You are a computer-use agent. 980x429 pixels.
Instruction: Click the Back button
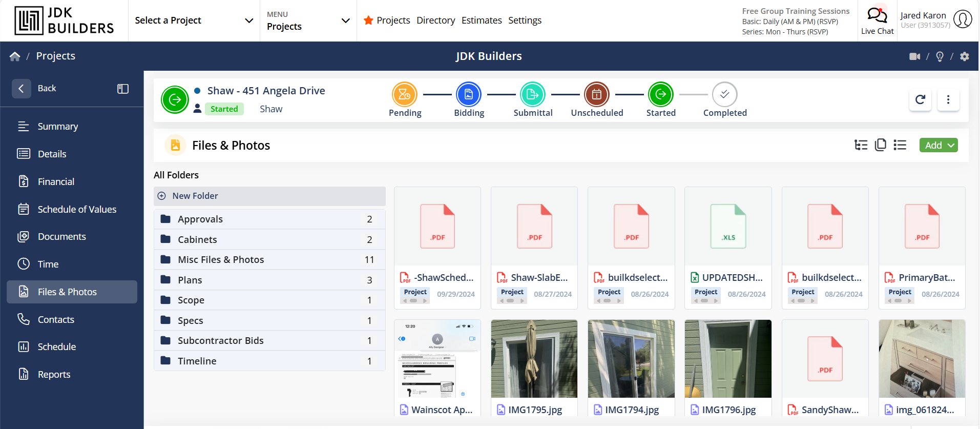(x=35, y=89)
